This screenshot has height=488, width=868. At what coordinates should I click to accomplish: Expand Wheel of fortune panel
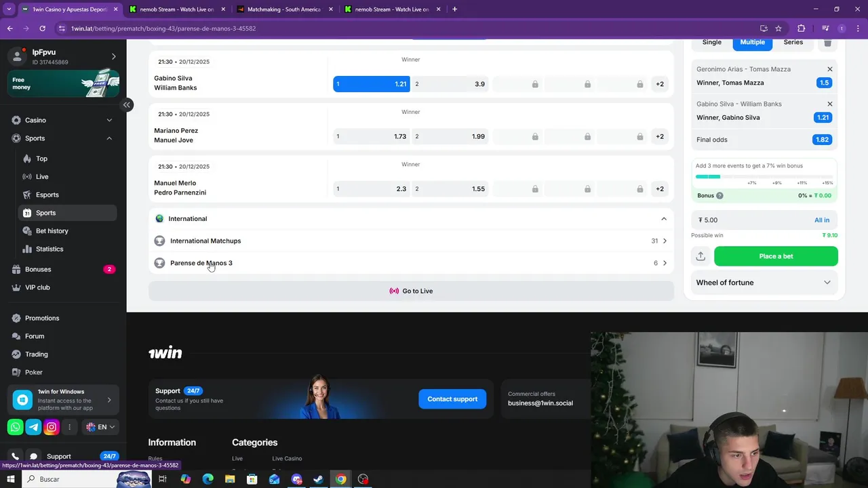764,283
